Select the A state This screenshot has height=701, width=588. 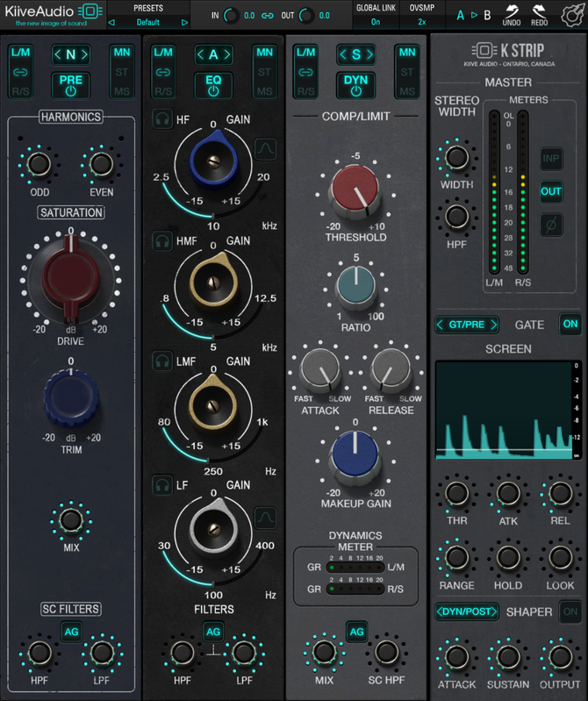(460, 16)
